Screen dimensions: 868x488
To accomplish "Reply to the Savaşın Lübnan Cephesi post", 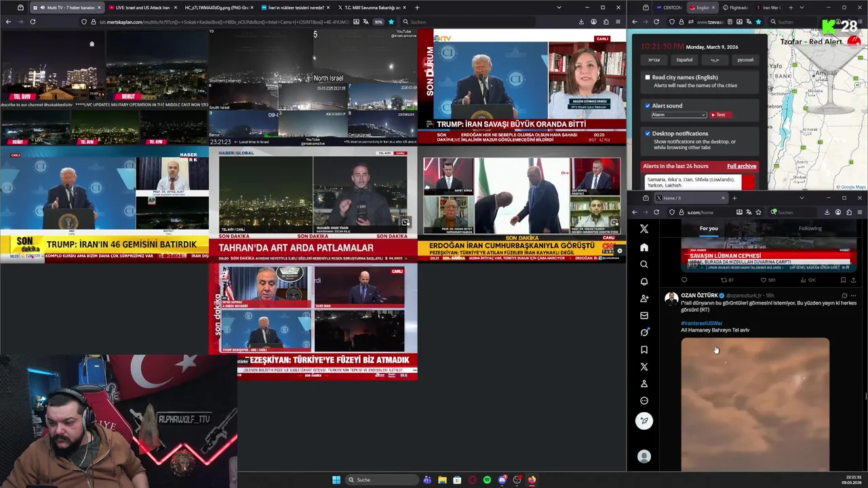I will 684,280.
